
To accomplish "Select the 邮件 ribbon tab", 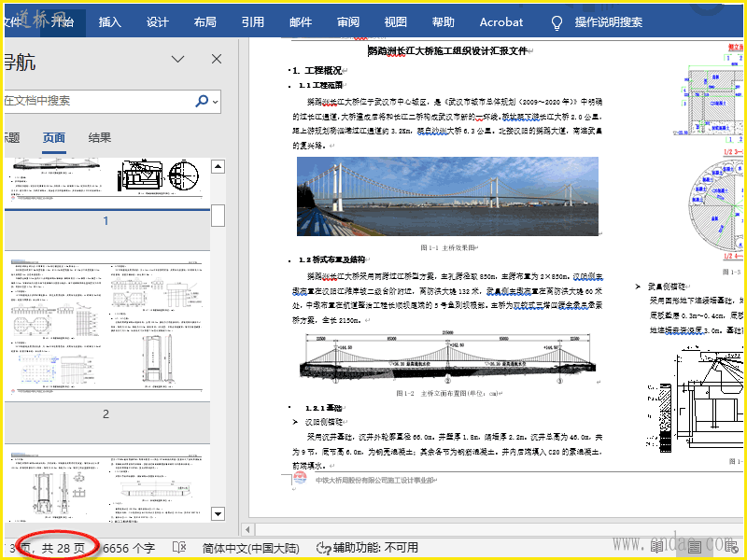I will (301, 21).
